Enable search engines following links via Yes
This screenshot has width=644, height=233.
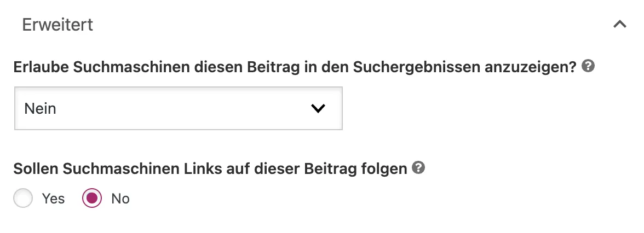[23, 198]
